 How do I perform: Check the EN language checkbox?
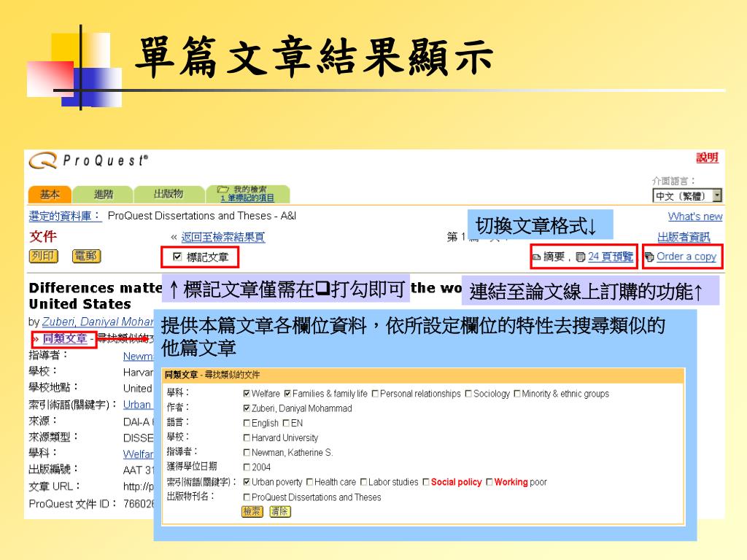coord(286,424)
